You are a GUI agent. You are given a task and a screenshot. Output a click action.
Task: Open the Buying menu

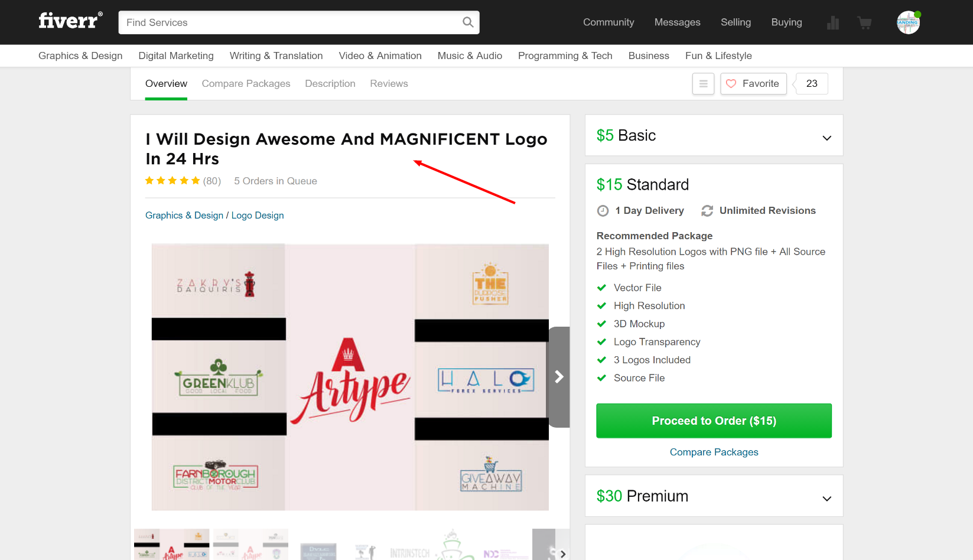pos(787,22)
